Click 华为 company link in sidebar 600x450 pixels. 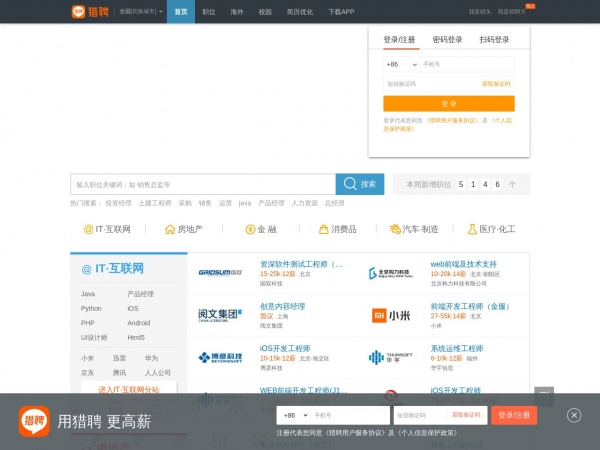click(x=151, y=358)
